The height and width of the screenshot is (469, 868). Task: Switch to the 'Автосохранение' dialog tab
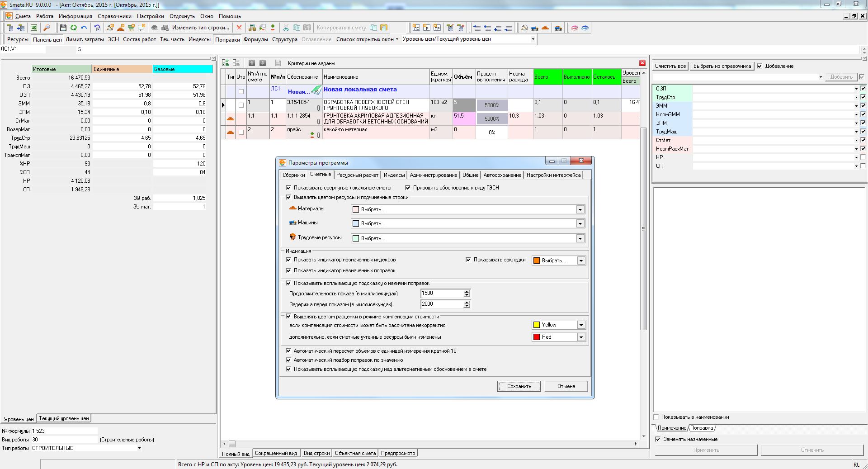tap(502, 175)
